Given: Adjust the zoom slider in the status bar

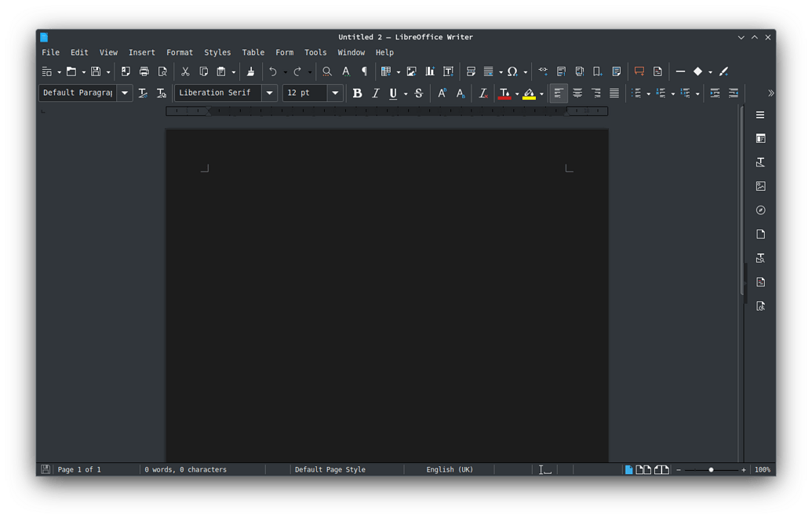Looking at the screenshot, I should pyautogui.click(x=712, y=469).
